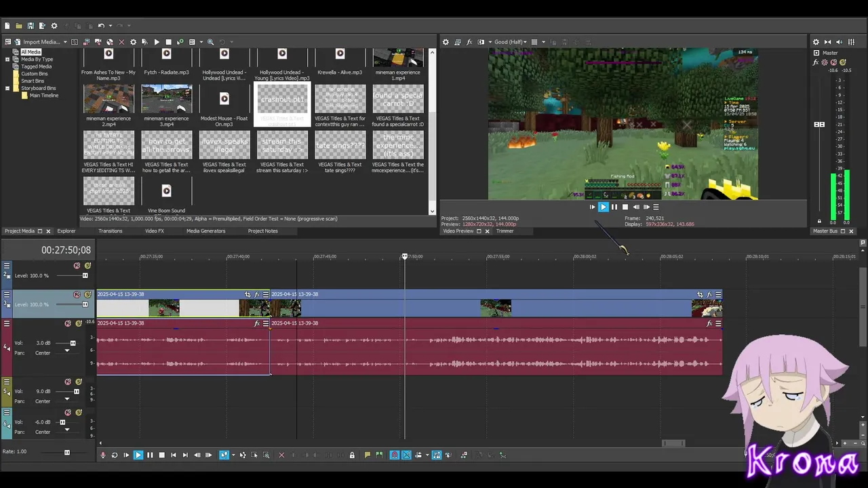
Task: Solo audio track 6
Action: [79, 412]
